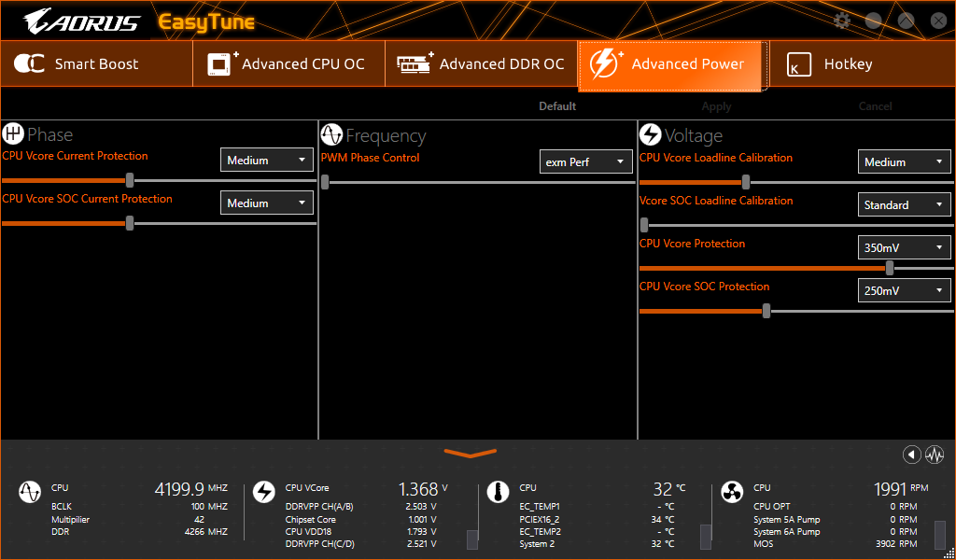The width and height of the screenshot is (956, 560).
Task: Click the Hotkey K icon
Action: [x=799, y=64]
